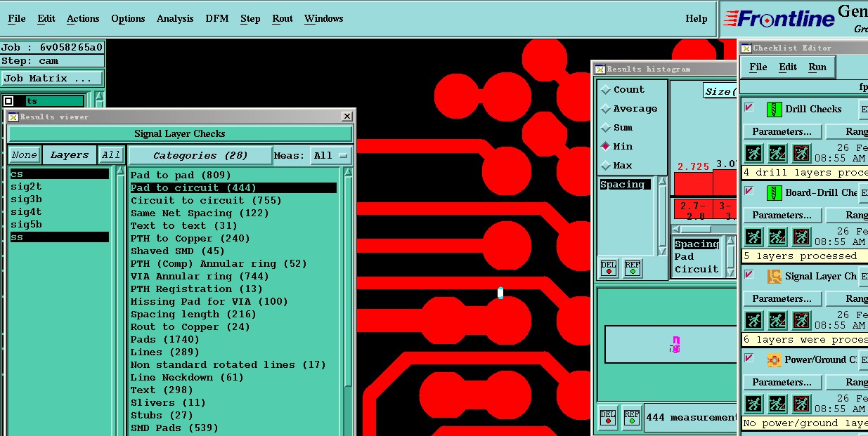Click red-bordered runner icon under Signal Layer Checks

(801, 320)
